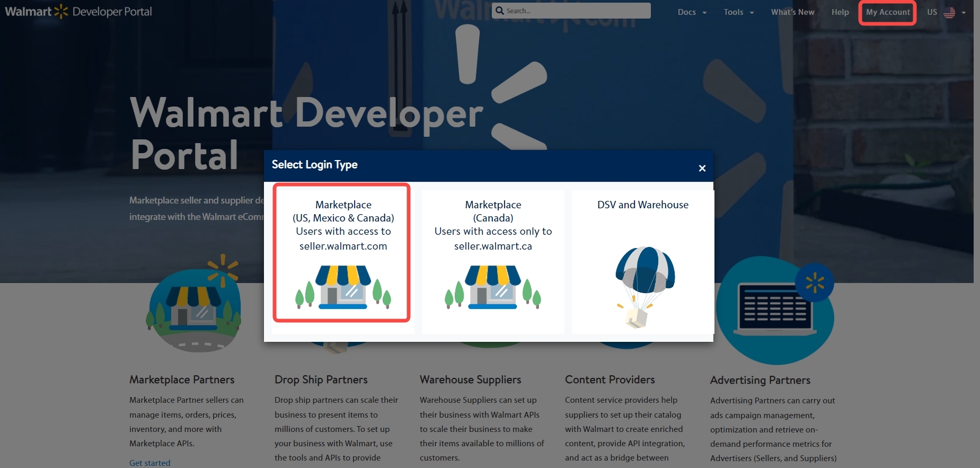
Task: Click text "Advertising Partners can carry out"
Action: [x=772, y=401]
